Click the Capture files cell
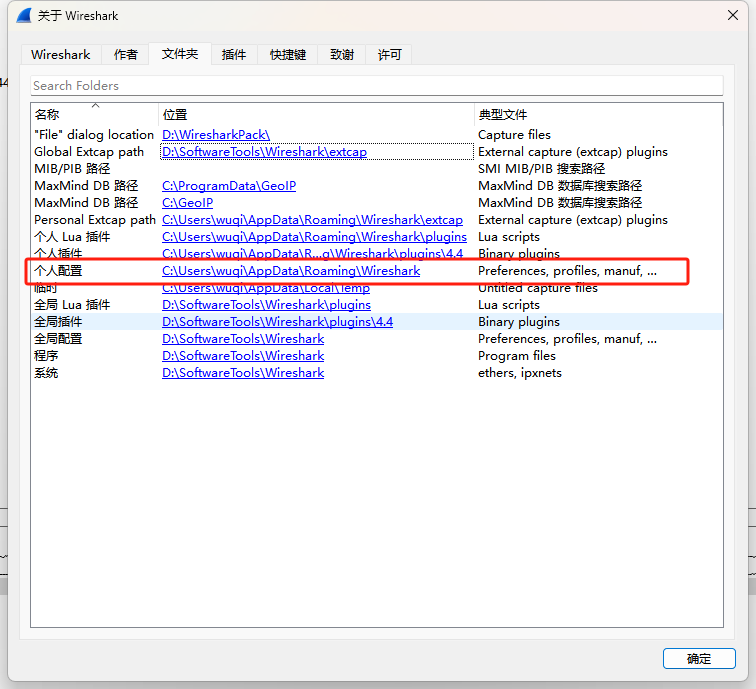756x689 pixels. (x=514, y=135)
